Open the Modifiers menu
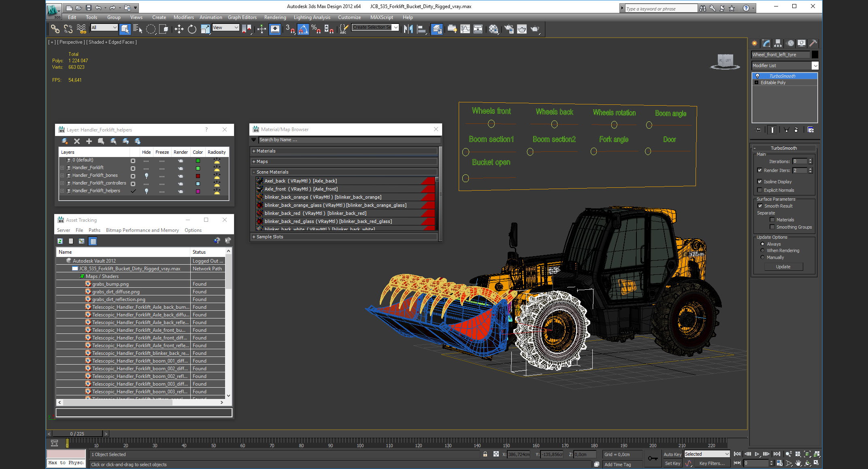This screenshot has height=469, width=868. [x=184, y=17]
